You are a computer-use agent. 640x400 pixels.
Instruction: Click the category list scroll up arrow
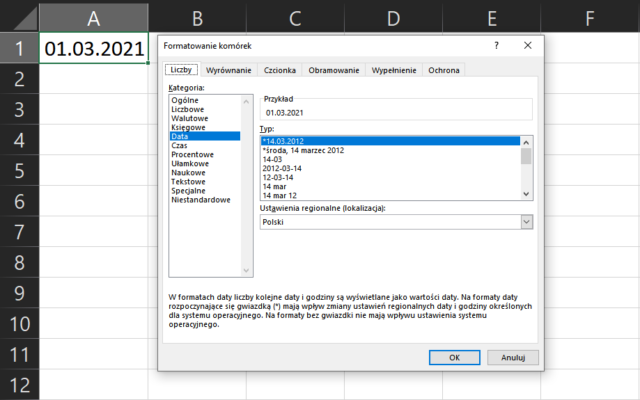coord(246,101)
